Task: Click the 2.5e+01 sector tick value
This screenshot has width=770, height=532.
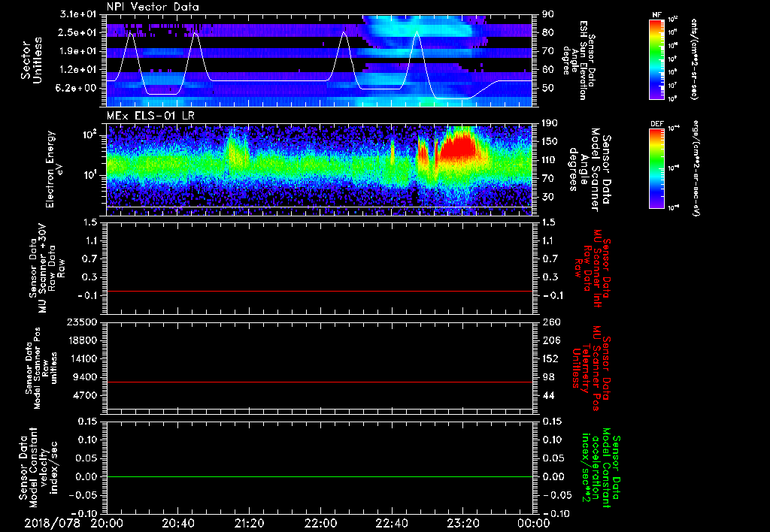Action: [78, 32]
